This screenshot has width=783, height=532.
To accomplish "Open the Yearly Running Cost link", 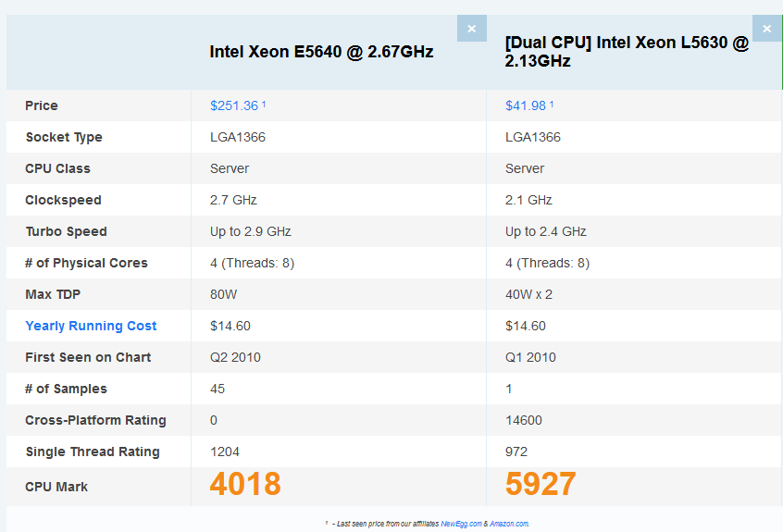I will [91, 326].
